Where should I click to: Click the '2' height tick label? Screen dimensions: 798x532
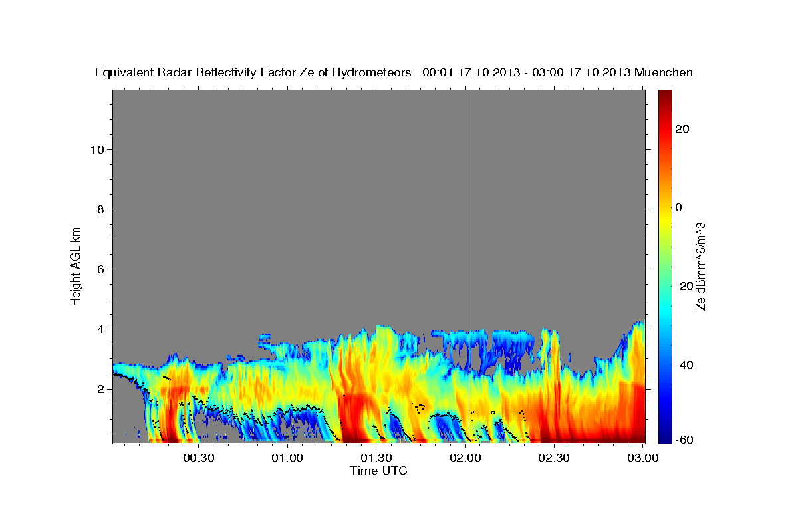click(99, 389)
